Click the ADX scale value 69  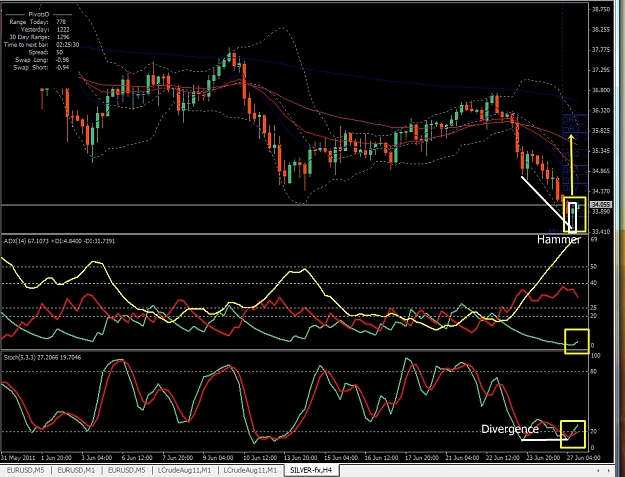(x=594, y=239)
